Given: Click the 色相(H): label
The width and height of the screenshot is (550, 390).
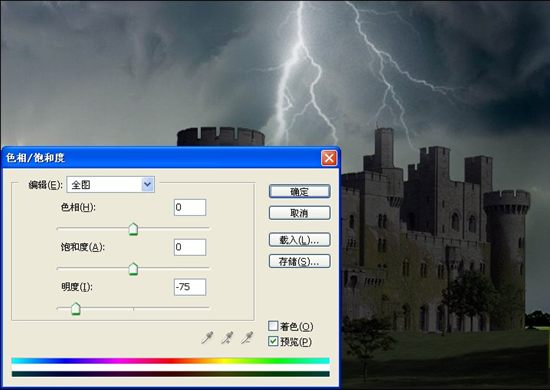Looking at the screenshot, I should tap(78, 207).
